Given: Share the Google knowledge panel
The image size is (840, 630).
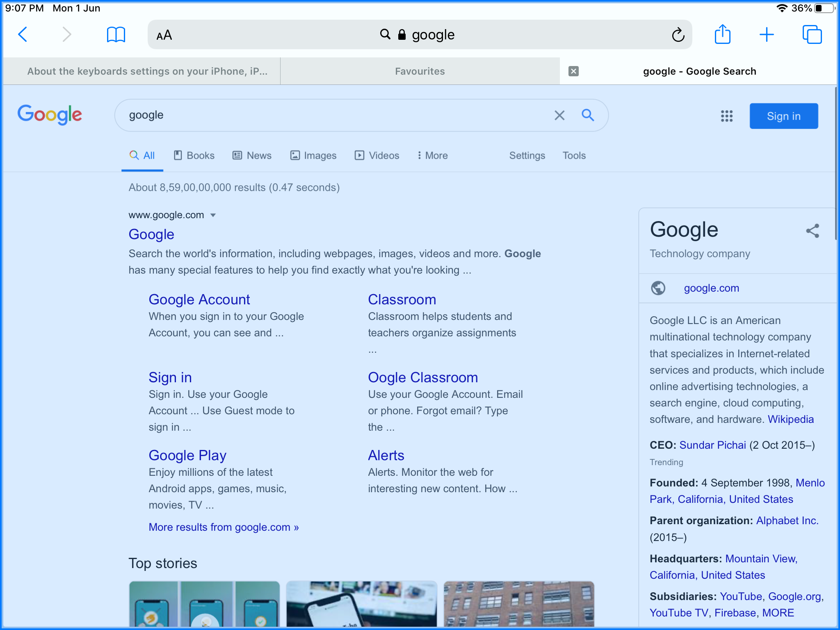Looking at the screenshot, I should coord(812,231).
